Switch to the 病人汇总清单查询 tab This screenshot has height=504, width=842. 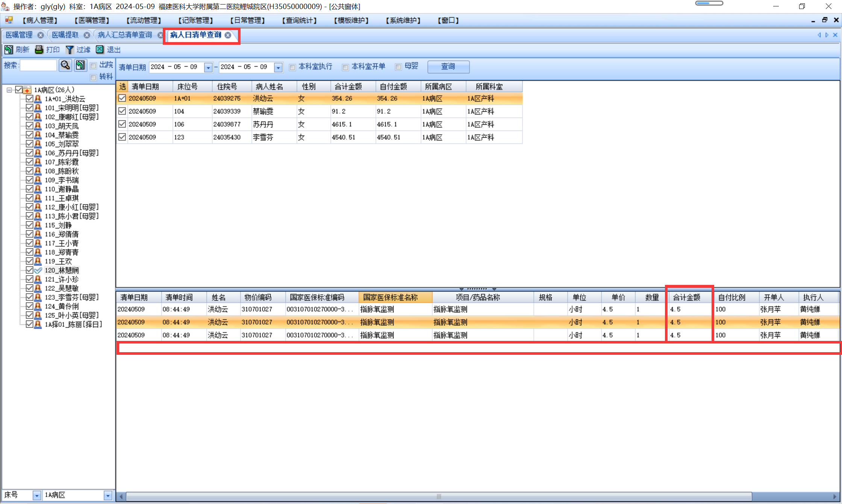coord(125,35)
